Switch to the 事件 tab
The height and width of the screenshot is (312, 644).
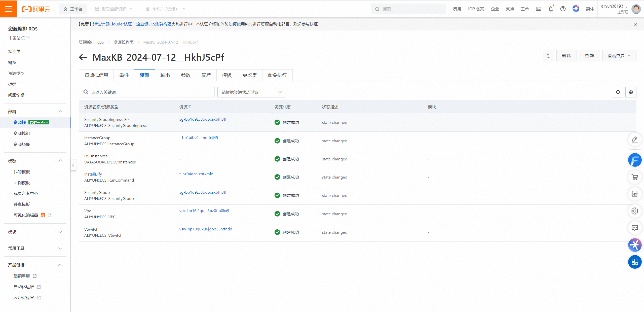pyautogui.click(x=124, y=75)
